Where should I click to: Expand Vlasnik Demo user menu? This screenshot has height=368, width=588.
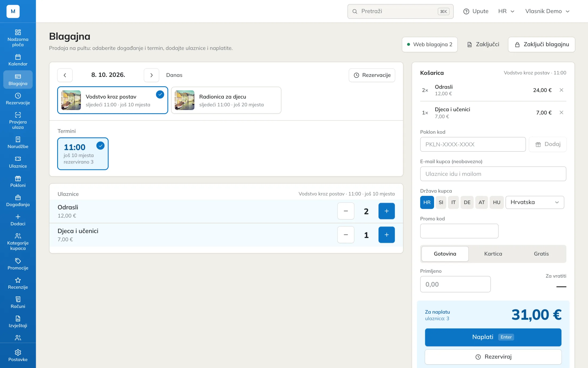pyautogui.click(x=547, y=11)
